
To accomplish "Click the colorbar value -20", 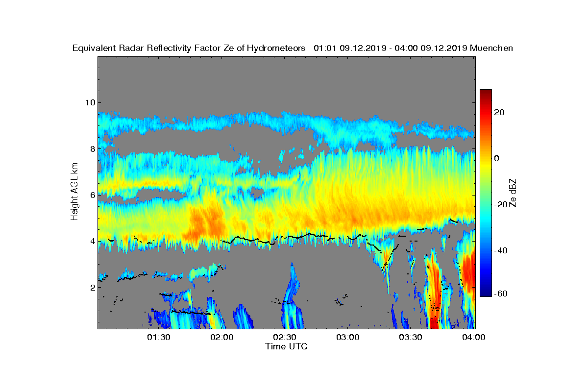I will click(x=500, y=204).
